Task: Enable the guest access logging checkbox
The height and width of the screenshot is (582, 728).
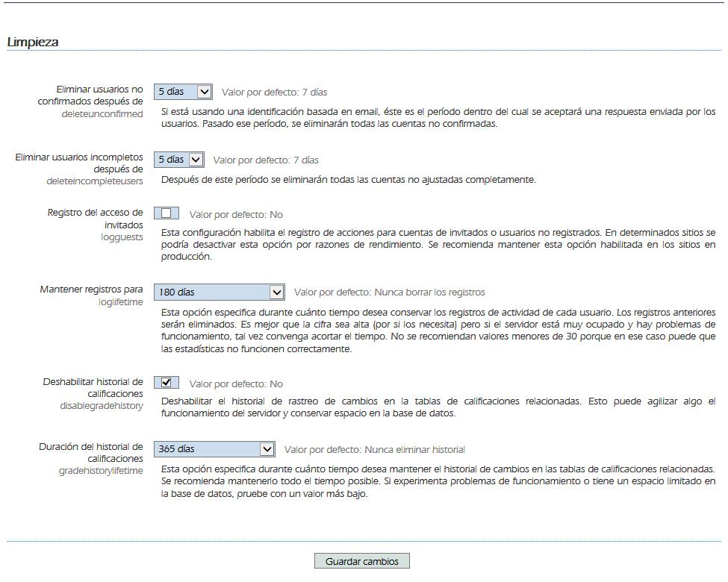Action: click(x=167, y=213)
